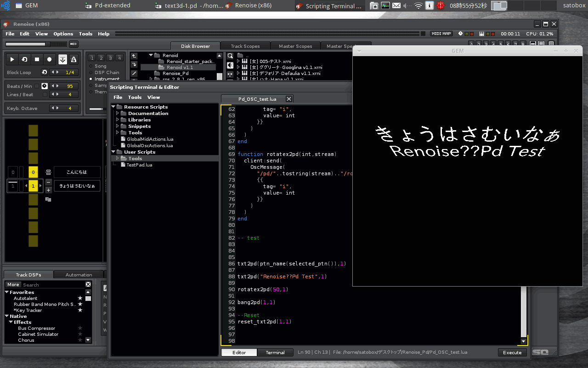This screenshot has height=368, width=588.
Task: Click the button right of the volume slider
Action: point(73,44)
